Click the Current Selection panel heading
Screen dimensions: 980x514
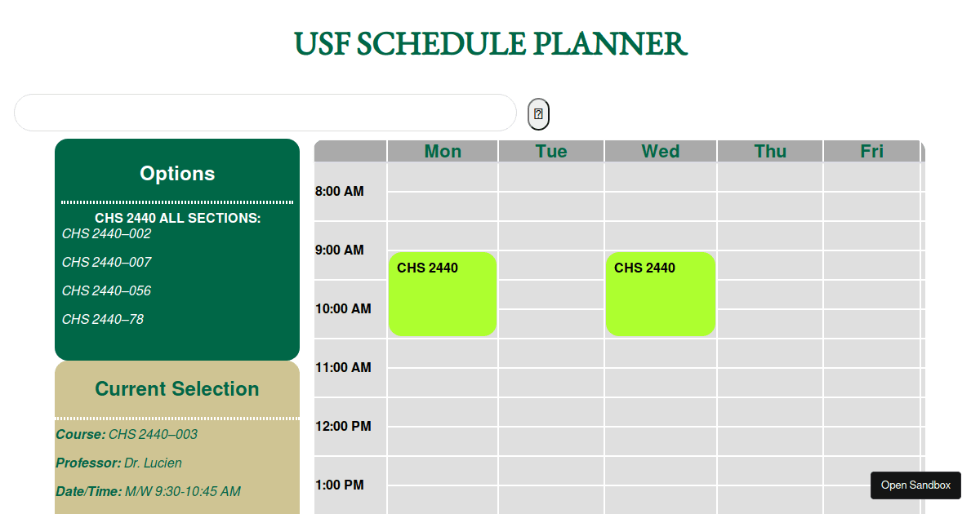pyautogui.click(x=177, y=389)
